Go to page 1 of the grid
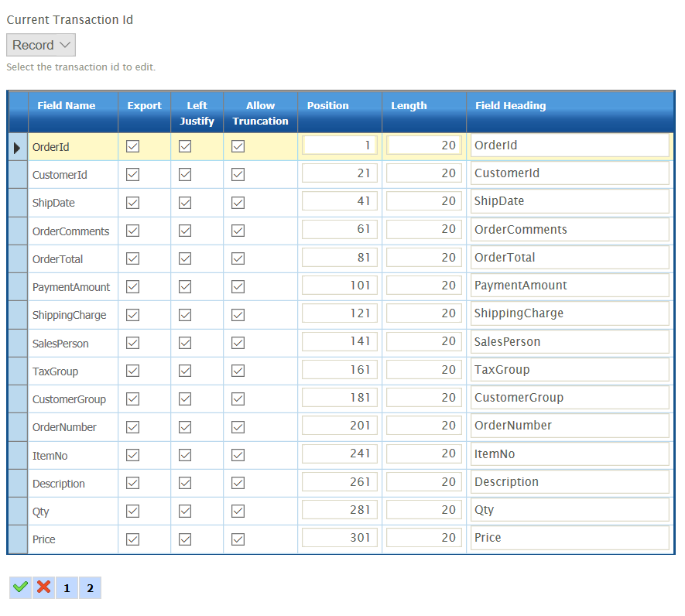Viewport: 685px width, 616px height. tap(67, 588)
